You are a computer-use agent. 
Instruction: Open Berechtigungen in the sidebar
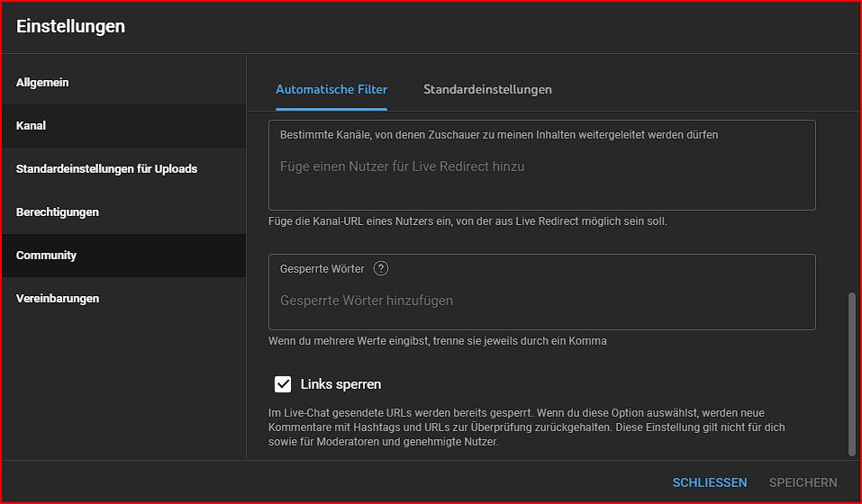[58, 212]
